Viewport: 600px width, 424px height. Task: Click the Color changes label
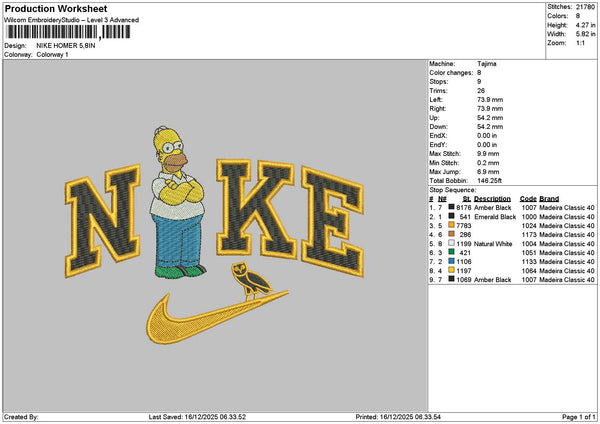(x=451, y=73)
